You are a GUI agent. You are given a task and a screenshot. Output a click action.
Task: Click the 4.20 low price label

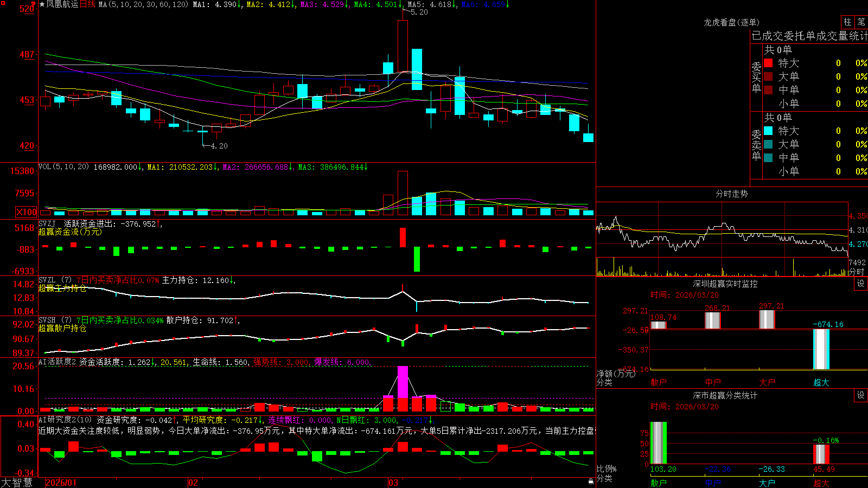click(x=219, y=146)
